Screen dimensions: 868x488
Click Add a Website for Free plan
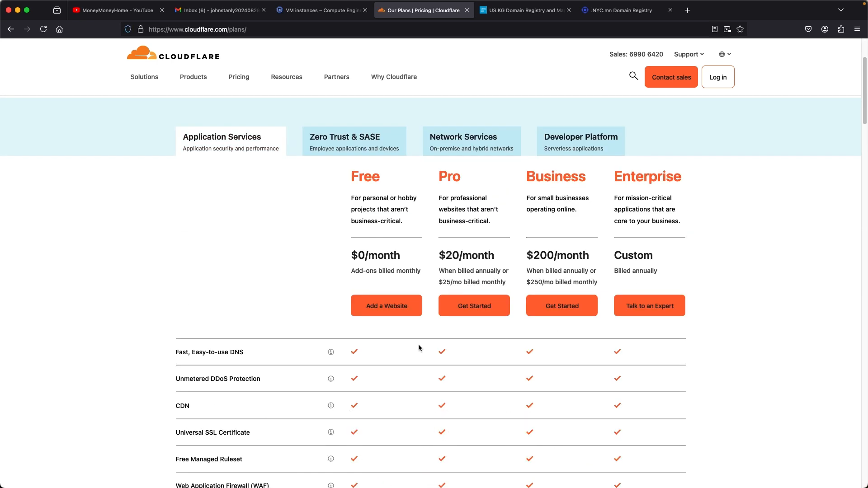(387, 306)
